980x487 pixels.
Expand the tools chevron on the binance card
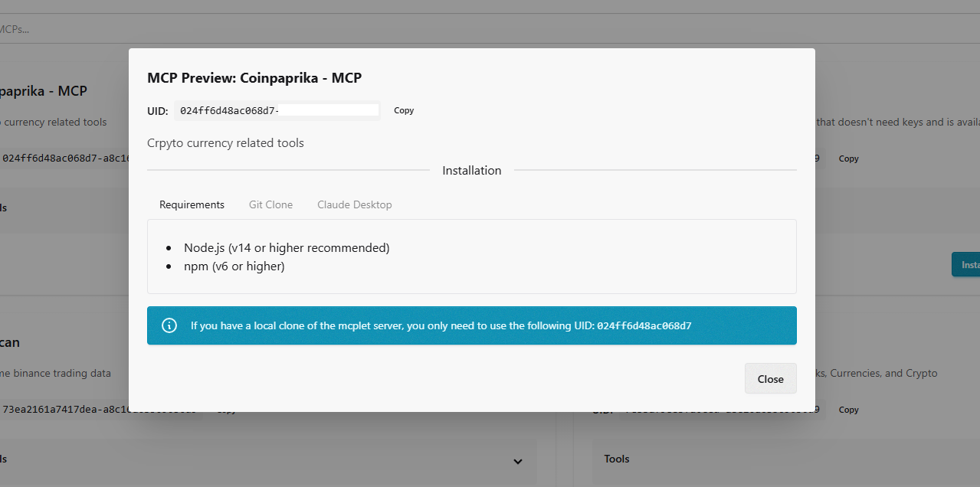point(518,462)
